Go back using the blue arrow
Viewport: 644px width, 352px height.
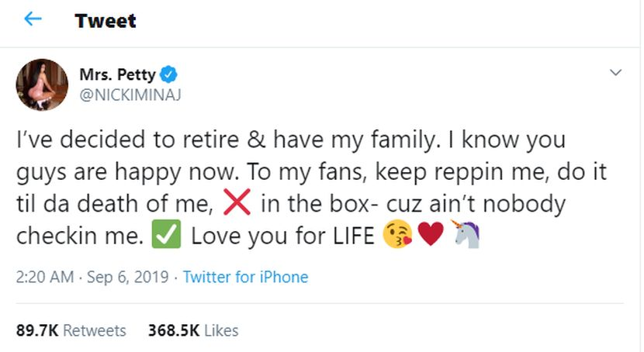tap(33, 19)
